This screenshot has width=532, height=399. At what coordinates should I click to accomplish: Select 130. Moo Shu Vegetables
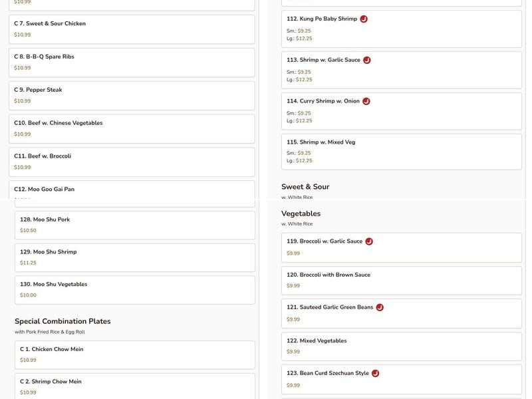click(135, 290)
